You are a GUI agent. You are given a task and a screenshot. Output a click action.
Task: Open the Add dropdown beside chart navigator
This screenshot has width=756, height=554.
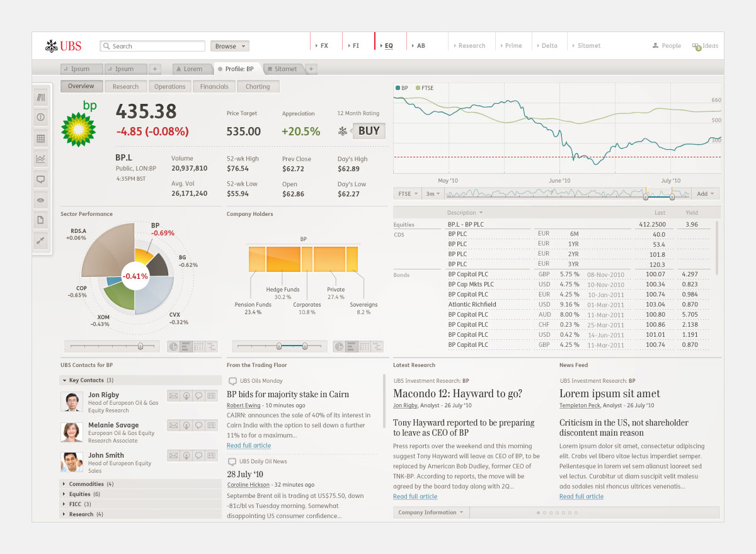coord(706,194)
